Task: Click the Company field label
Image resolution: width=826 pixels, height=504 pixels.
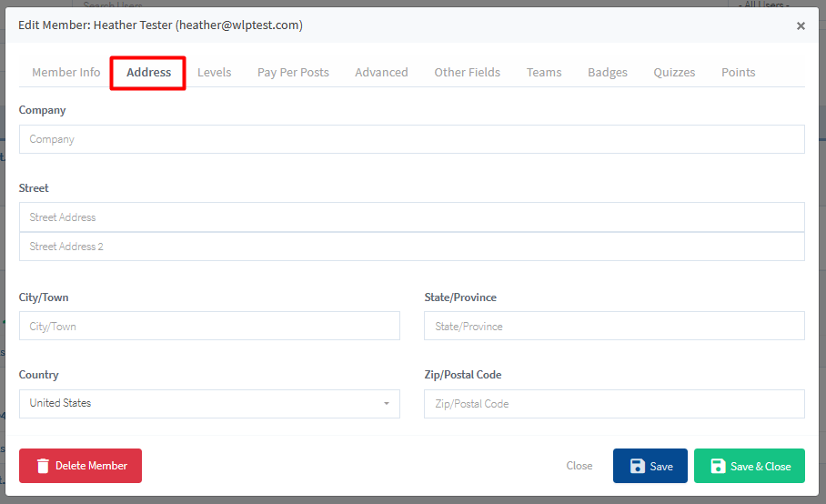Action: coord(42,110)
